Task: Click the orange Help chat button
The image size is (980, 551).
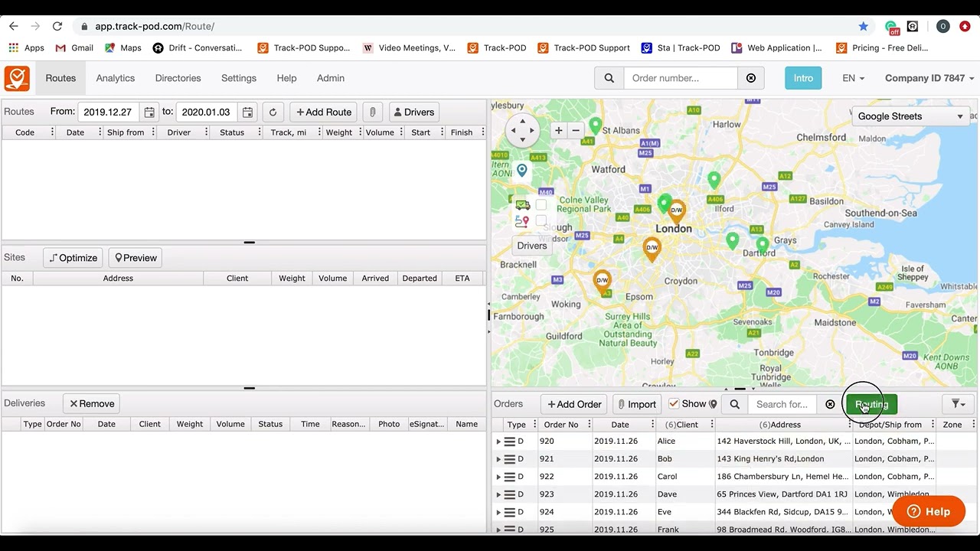Action: [x=929, y=511]
